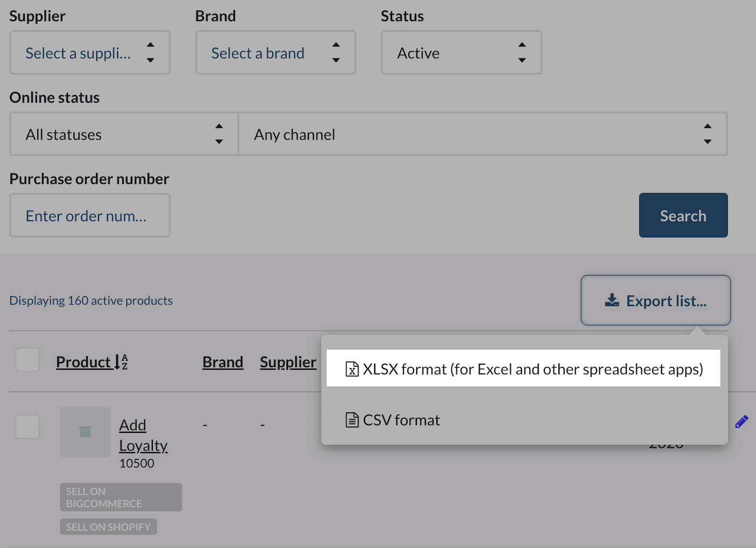The height and width of the screenshot is (548, 756).
Task: Sort by Brand column header
Action: point(222,362)
